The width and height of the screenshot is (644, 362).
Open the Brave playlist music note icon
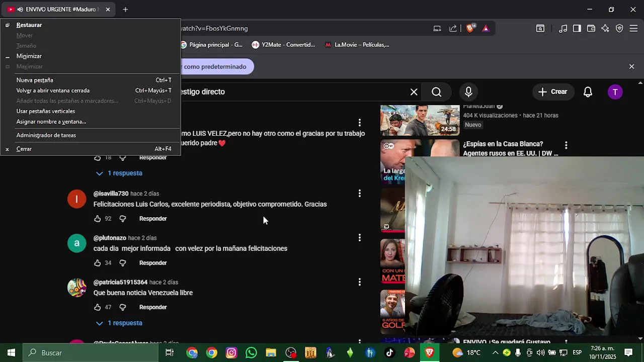(563, 29)
